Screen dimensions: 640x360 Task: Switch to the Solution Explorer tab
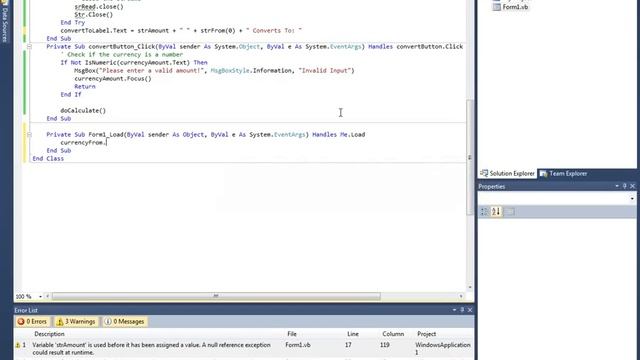(507, 173)
